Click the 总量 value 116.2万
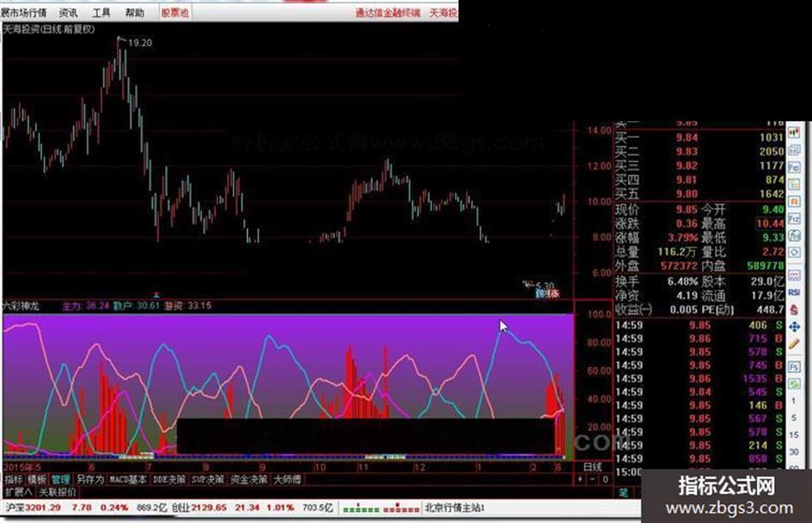The height and width of the screenshot is (523, 812). click(677, 252)
